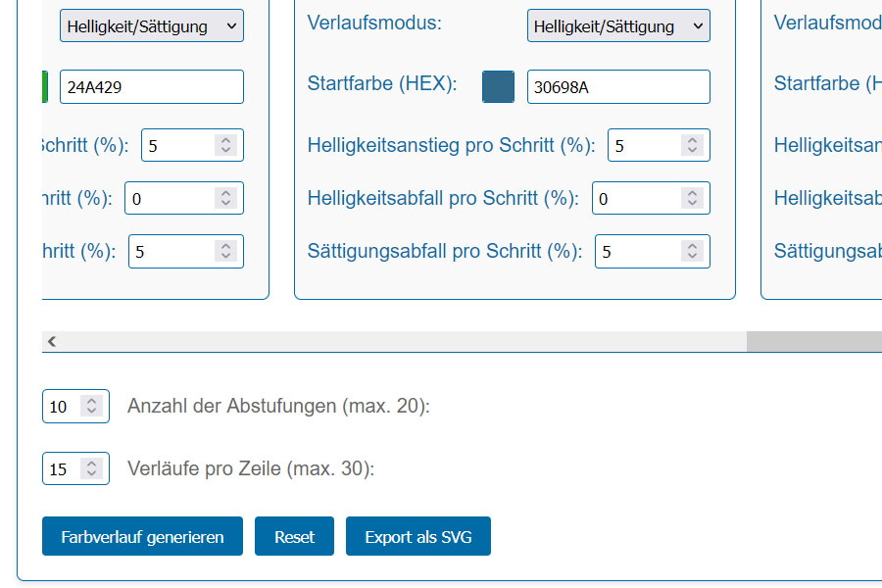The image size is (882, 588).
Task: Click the Farbverlauf generieren button
Action: coord(142,536)
